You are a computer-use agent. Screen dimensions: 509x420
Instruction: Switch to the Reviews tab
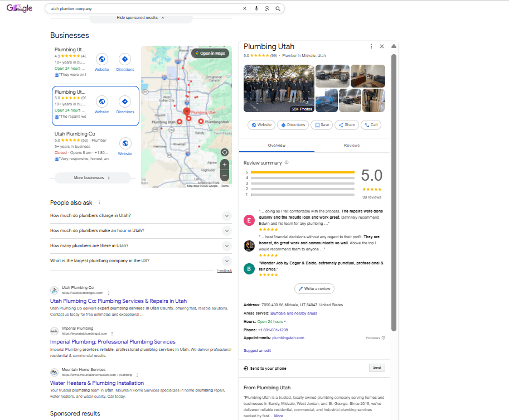[352, 145]
